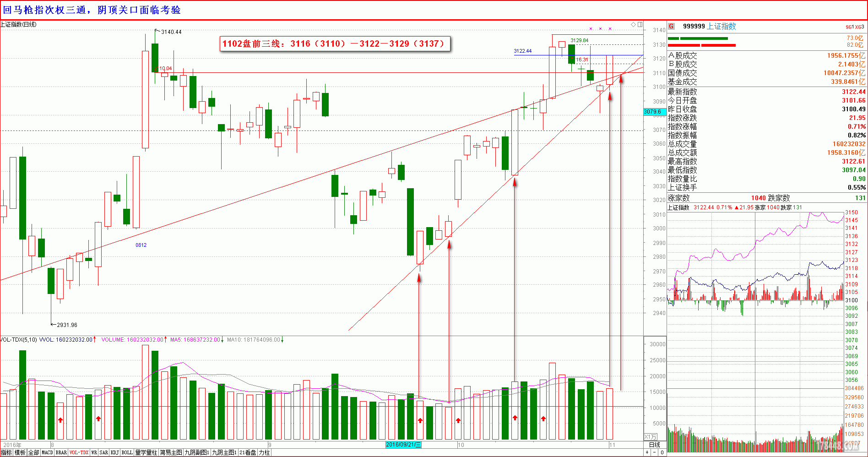Switch to the BRAR indicator
Image resolution: width=868 pixels, height=457 pixels.
(x=61, y=452)
